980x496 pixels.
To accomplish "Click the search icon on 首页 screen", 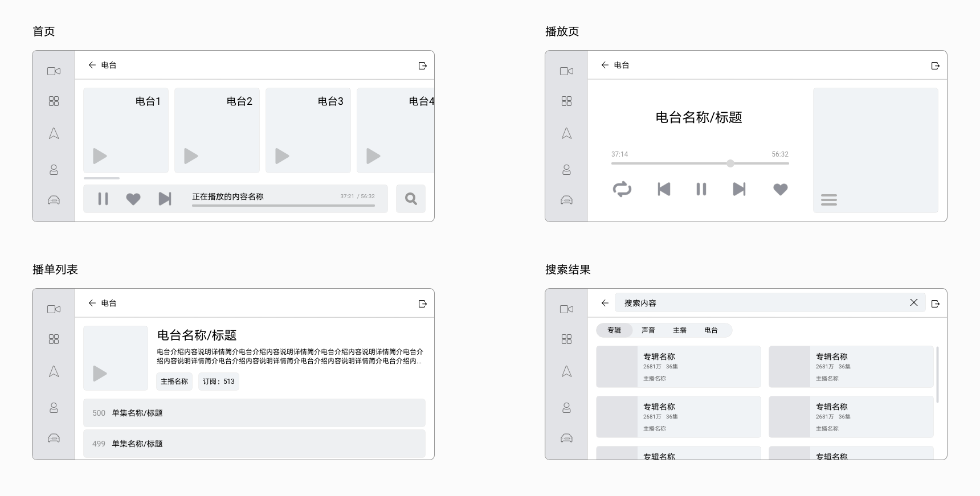I will 411,199.
